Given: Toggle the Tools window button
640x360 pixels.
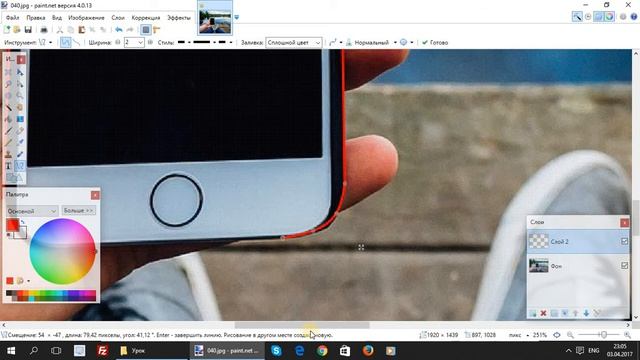Looking at the screenshot, I should (x=577, y=17).
